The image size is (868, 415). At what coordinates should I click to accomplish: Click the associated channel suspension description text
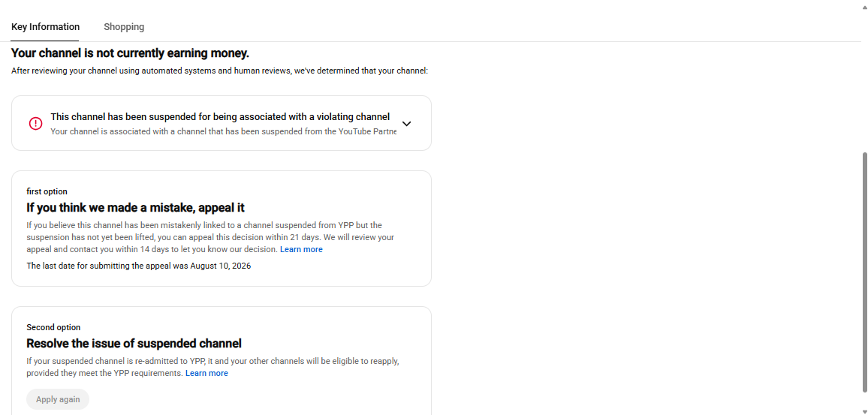click(x=224, y=131)
